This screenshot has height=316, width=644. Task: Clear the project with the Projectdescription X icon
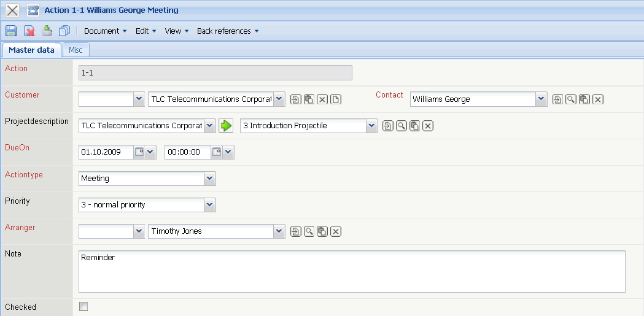point(428,126)
